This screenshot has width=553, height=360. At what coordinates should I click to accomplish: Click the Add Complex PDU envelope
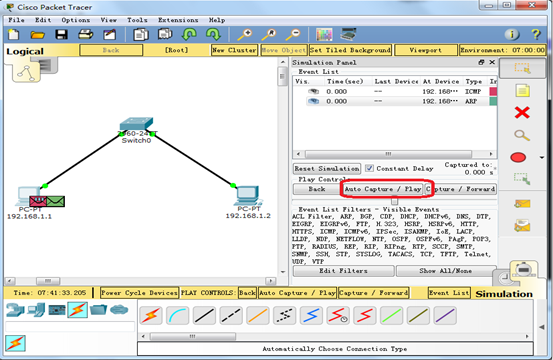(x=522, y=226)
